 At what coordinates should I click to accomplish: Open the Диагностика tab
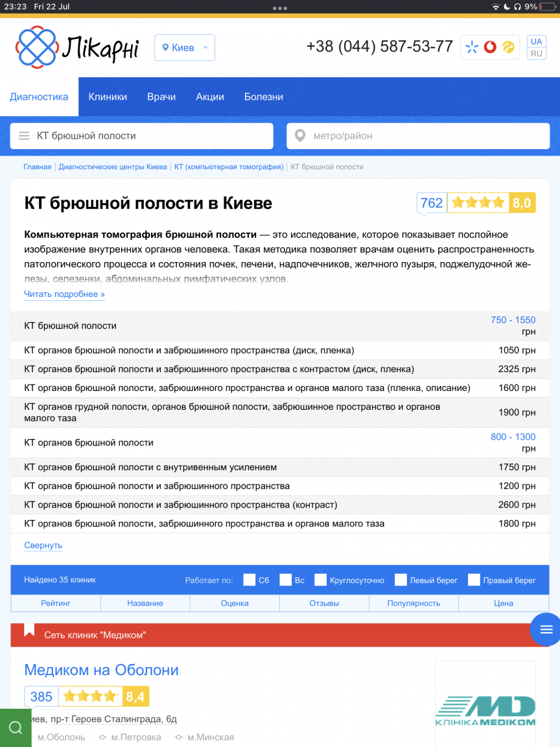(x=39, y=97)
